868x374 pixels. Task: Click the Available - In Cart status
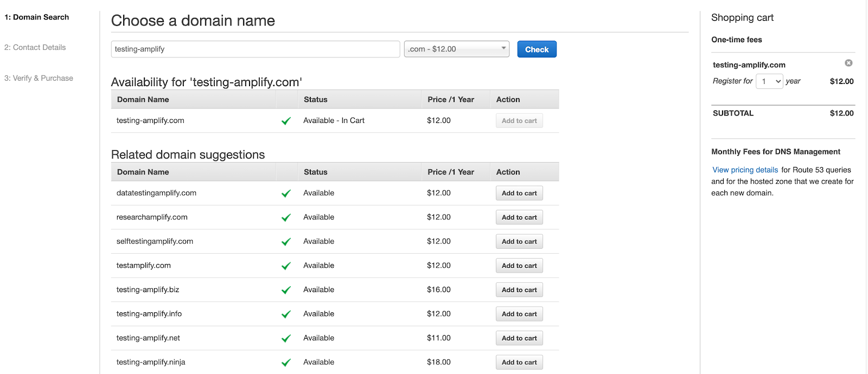334,120
